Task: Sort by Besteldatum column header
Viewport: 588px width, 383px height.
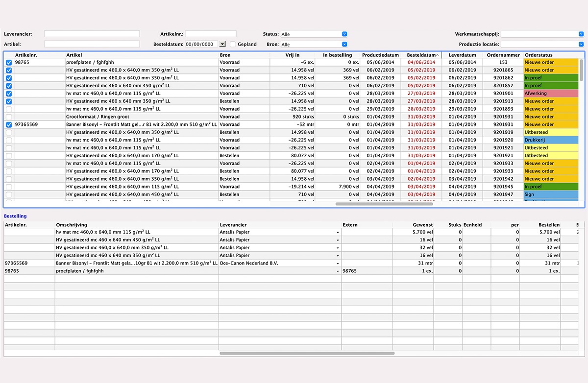Action: [x=421, y=55]
